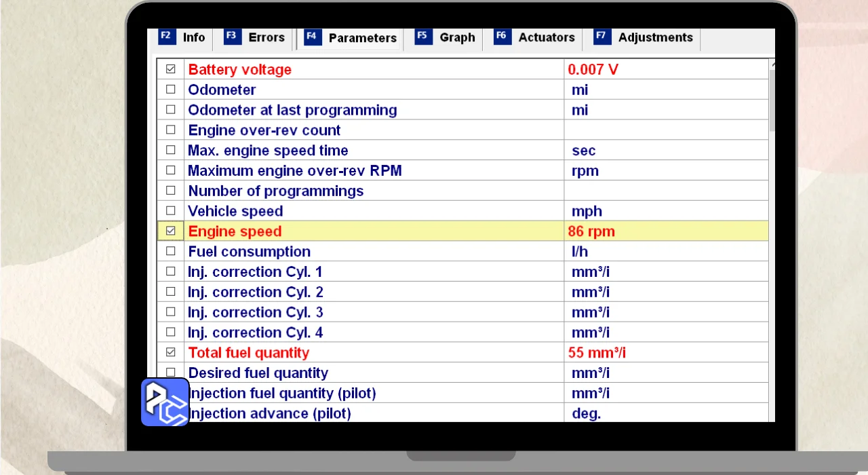This screenshot has width=868, height=475.
Task: Disable the Engine speed checkbox
Action: 171,231
